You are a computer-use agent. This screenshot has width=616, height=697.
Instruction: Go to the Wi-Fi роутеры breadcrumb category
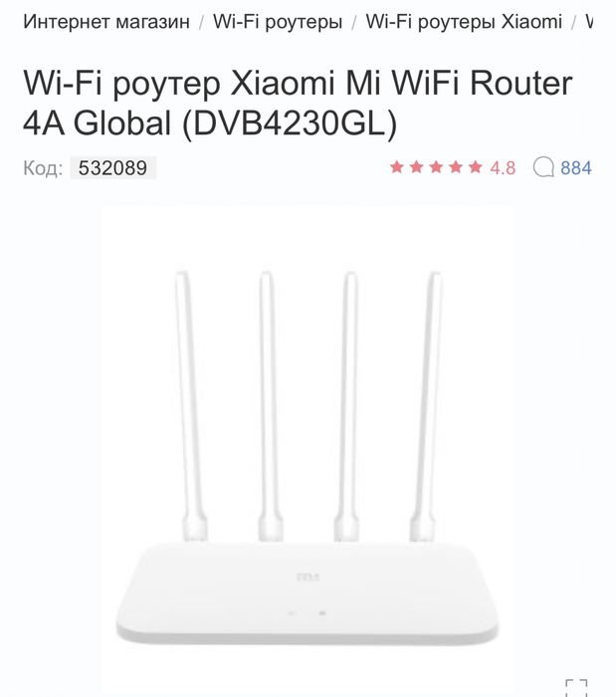point(278,21)
